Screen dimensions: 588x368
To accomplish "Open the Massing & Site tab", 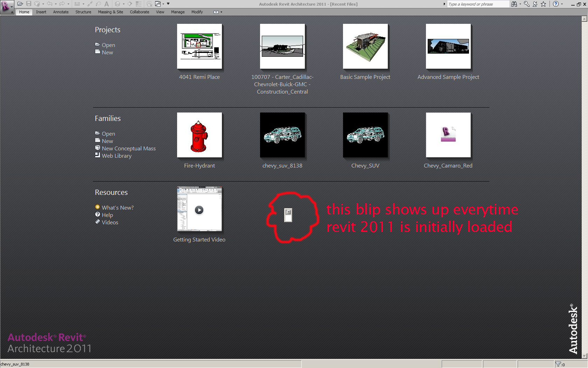I will pyautogui.click(x=111, y=12).
